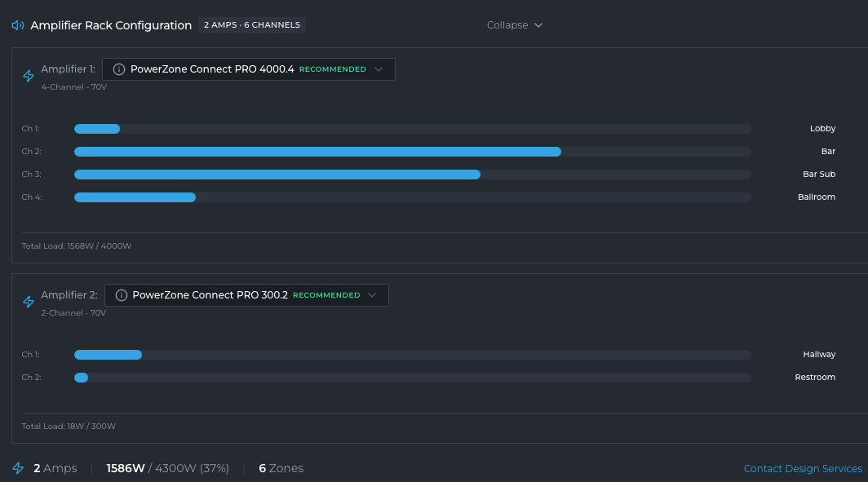Viewport: 868px width, 482px height.
Task: Click the lightning bolt icon for Amplifier 1
Action: (29, 76)
